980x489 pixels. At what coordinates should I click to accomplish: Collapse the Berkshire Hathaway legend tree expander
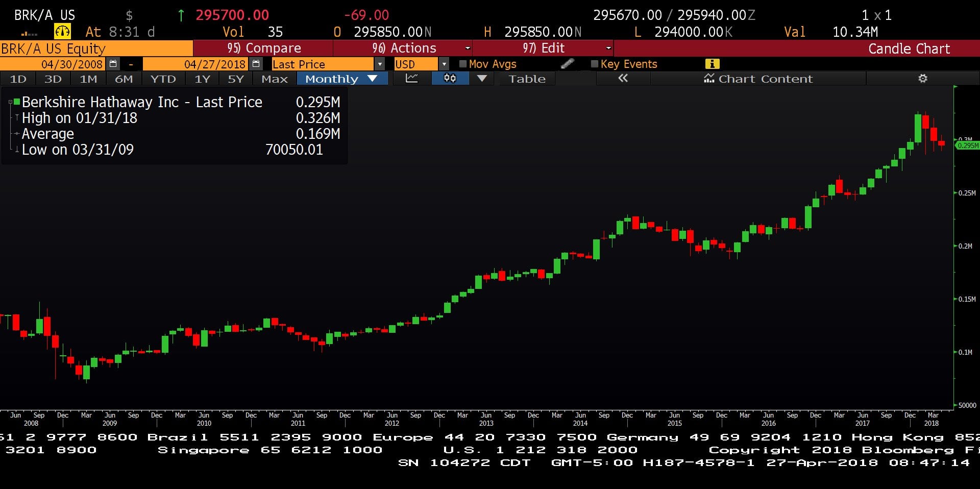click(10, 102)
